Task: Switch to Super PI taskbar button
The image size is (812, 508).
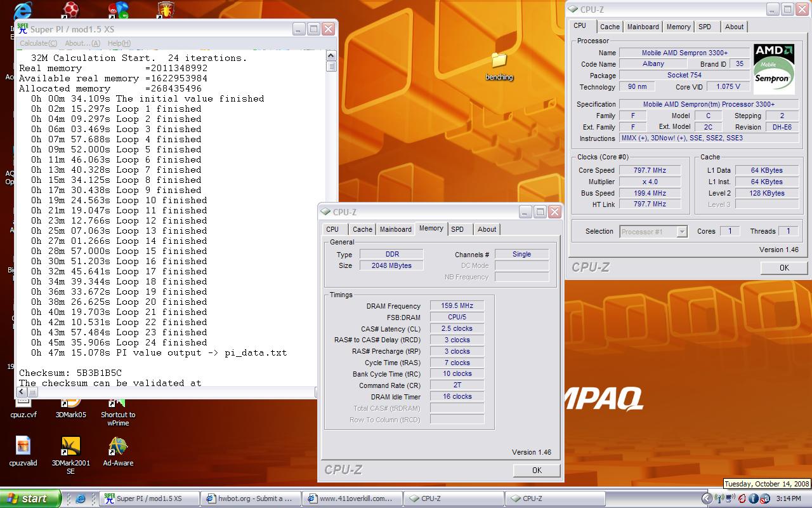Action: (x=149, y=498)
